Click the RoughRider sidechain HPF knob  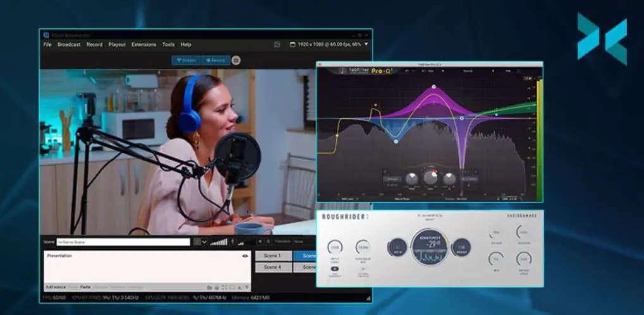pos(363,247)
